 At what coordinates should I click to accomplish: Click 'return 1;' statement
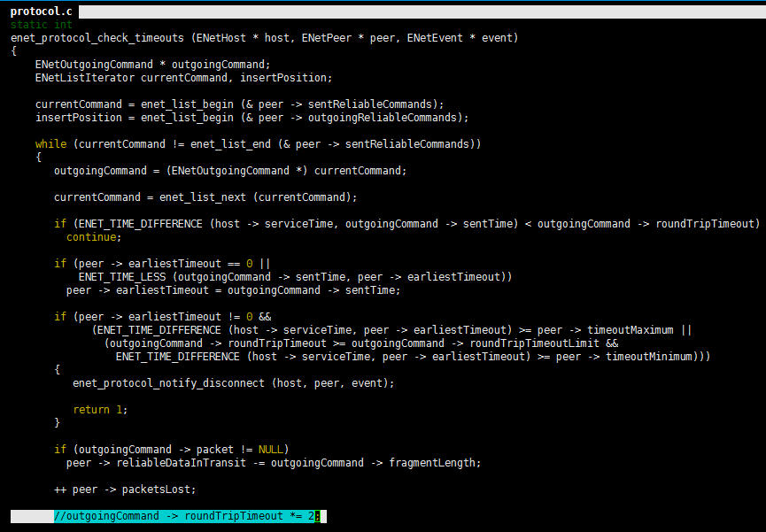click(100, 410)
